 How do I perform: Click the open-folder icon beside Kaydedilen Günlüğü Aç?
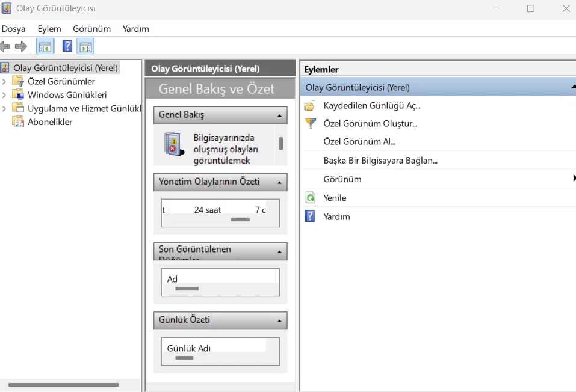click(x=310, y=106)
